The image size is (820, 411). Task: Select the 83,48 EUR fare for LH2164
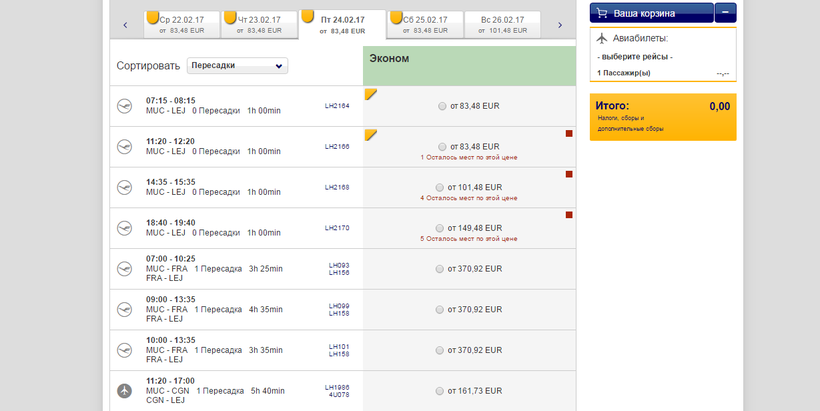point(442,106)
